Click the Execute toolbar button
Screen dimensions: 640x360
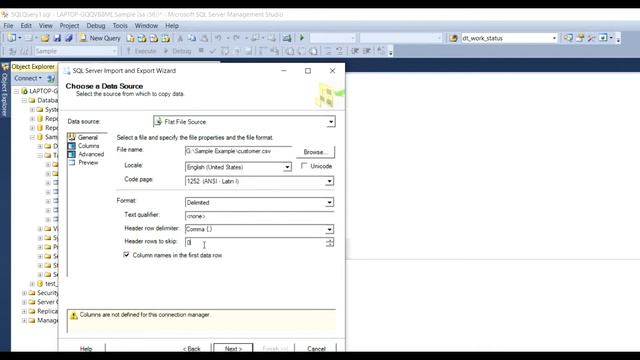pyautogui.click(x=141, y=51)
